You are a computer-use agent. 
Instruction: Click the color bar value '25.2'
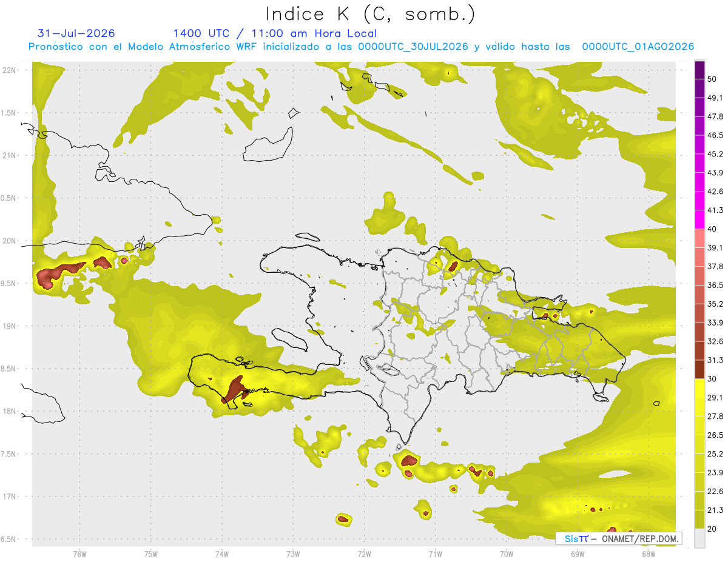click(715, 453)
